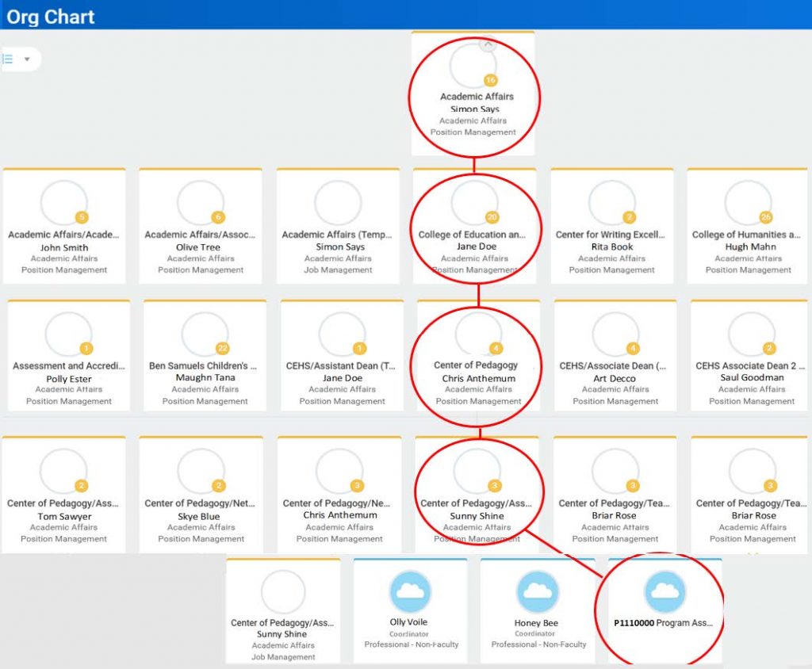Screen dimensions: 812x669
Task: Click the Org Chart page title
Action: (x=51, y=17)
